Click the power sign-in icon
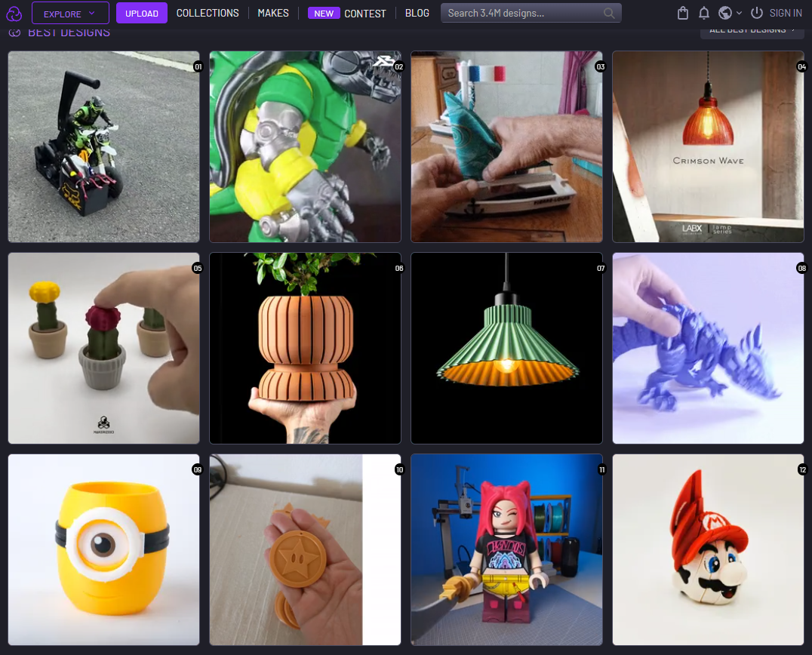Screen dimensions: 812x655 point(757,13)
